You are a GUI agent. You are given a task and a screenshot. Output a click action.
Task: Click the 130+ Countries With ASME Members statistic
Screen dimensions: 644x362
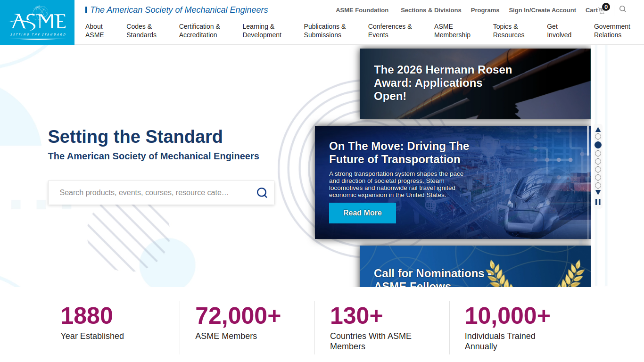(371, 328)
